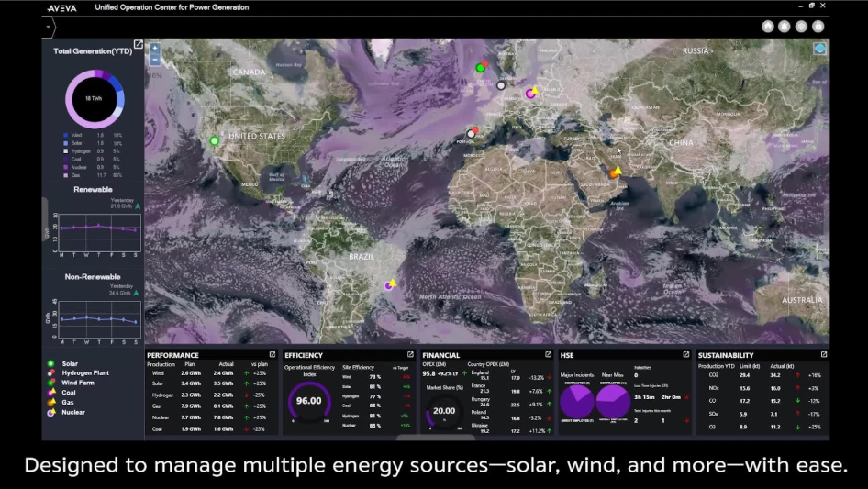
Task: Expand the HSE panel
Action: tap(686, 355)
